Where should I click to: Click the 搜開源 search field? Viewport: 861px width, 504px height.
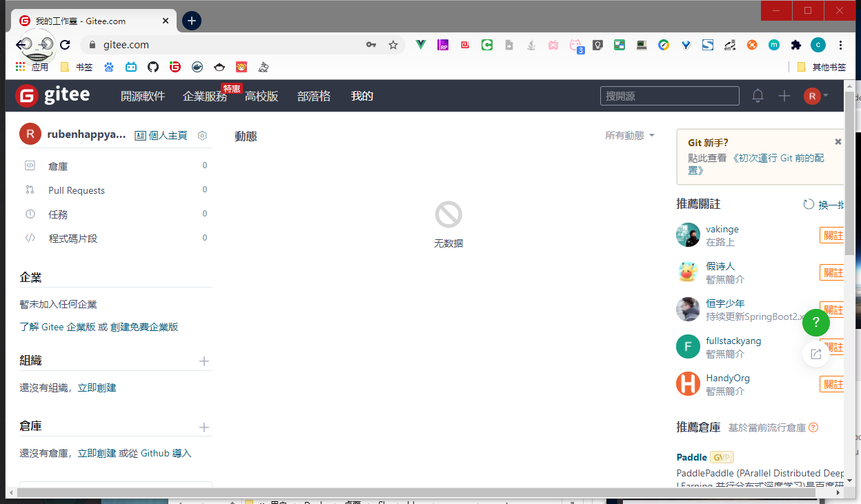point(669,96)
